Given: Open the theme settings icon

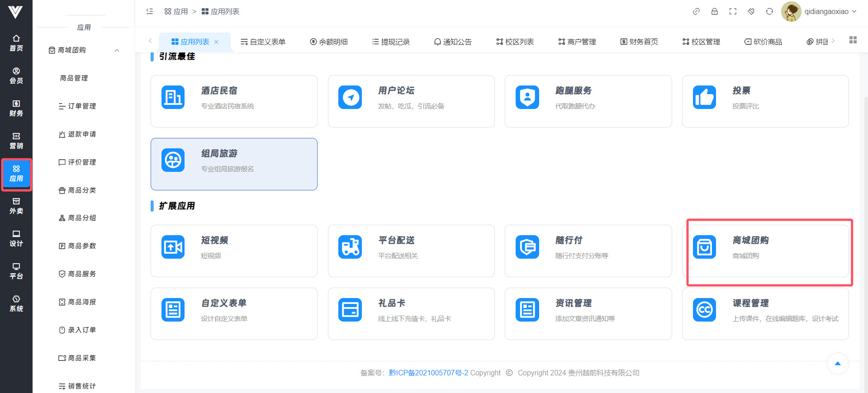Looking at the screenshot, I should pos(751,12).
